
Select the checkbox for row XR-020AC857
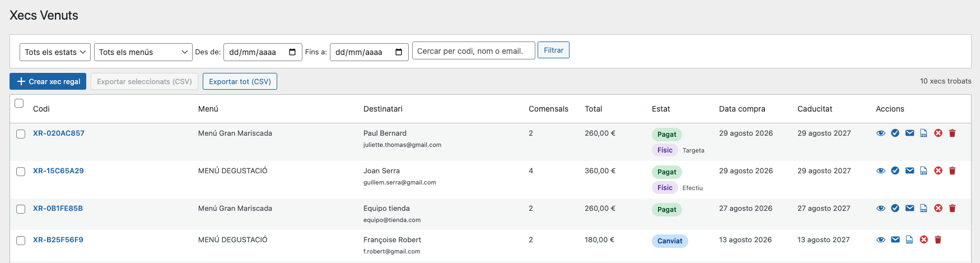(21, 134)
